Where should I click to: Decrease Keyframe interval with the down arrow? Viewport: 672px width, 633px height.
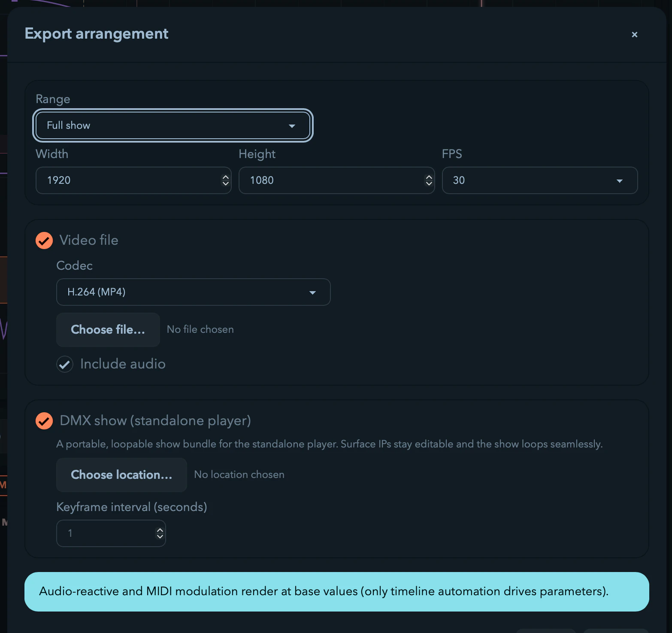(160, 537)
